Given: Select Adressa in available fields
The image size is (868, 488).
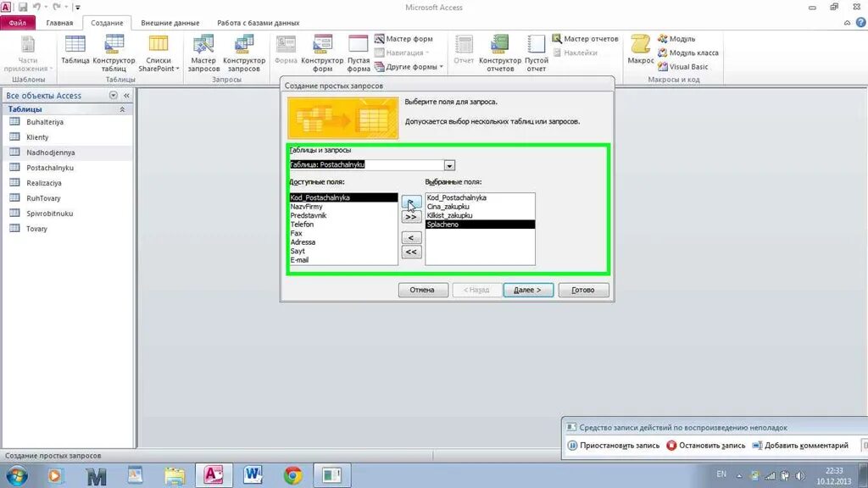Looking at the screenshot, I should [x=343, y=241].
